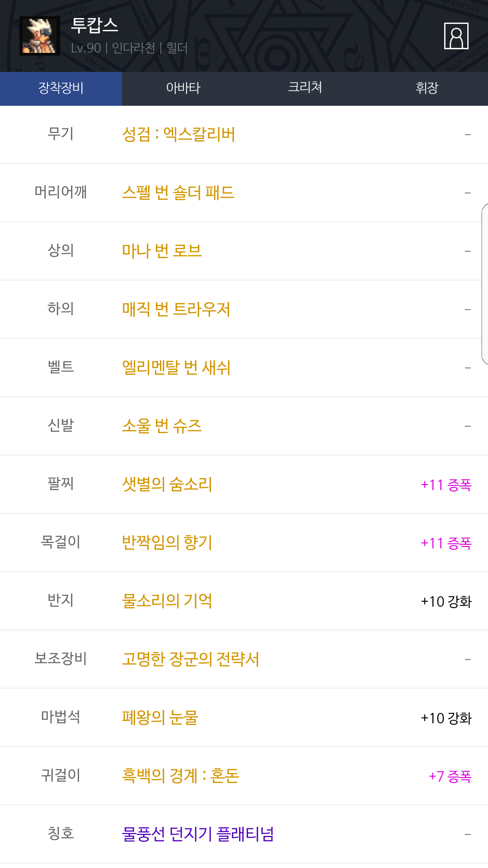Open 소울 번 슈즈 shoes item
This screenshot has width=488, height=868.
coord(162,426)
